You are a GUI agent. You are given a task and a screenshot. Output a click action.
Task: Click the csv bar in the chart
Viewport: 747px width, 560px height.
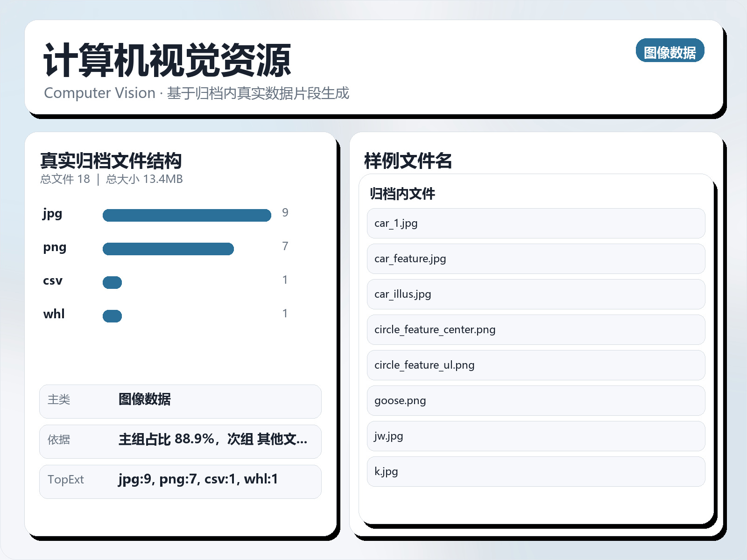pyautogui.click(x=112, y=281)
